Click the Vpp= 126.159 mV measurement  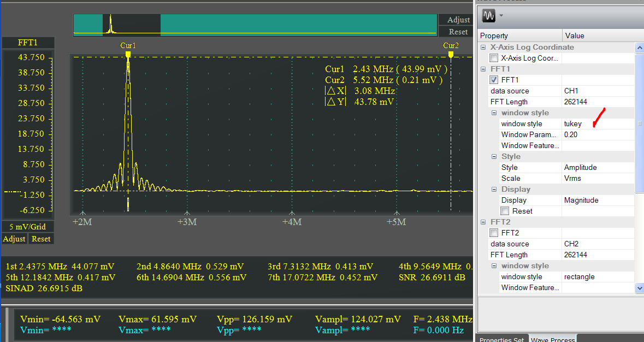coord(255,320)
